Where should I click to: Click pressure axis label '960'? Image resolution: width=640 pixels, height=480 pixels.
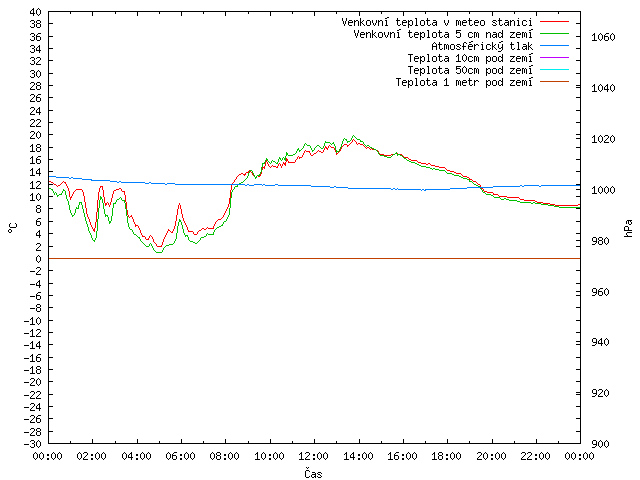point(600,292)
